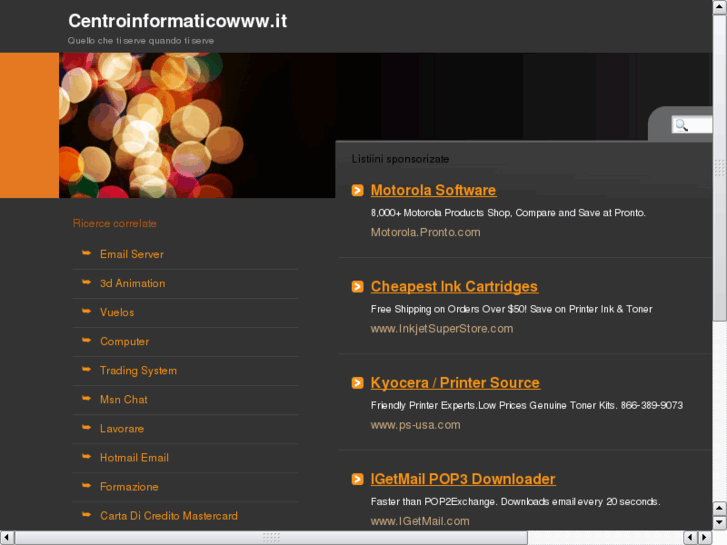
Task: Select the Trading System related search
Action: [x=138, y=371]
